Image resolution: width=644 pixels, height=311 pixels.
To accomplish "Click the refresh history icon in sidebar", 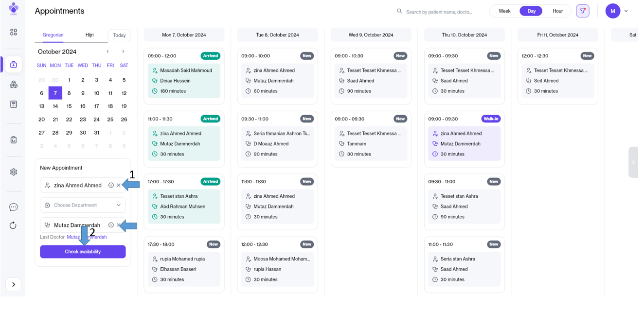I will (x=14, y=225).
